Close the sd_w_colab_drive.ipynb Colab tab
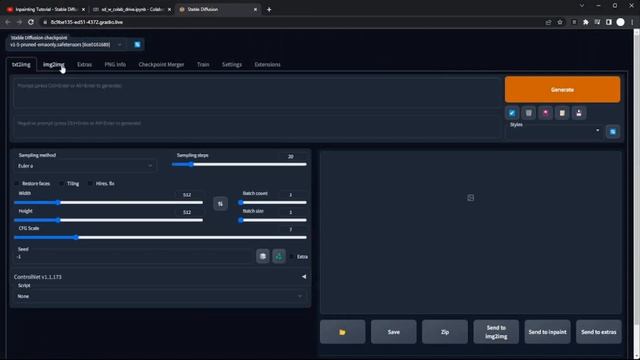The image size is (640, 360). tap(169, 9)
